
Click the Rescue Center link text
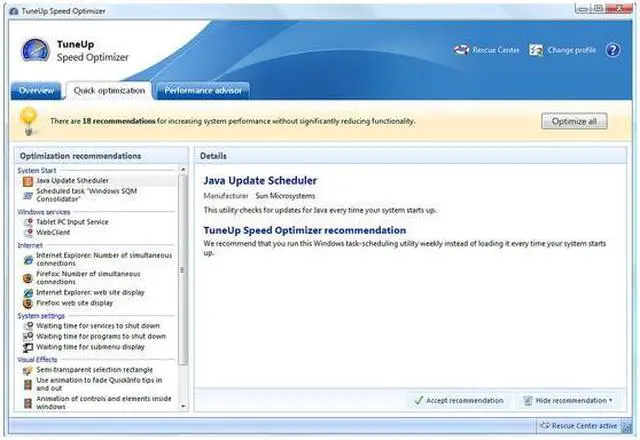coord(496,50)
